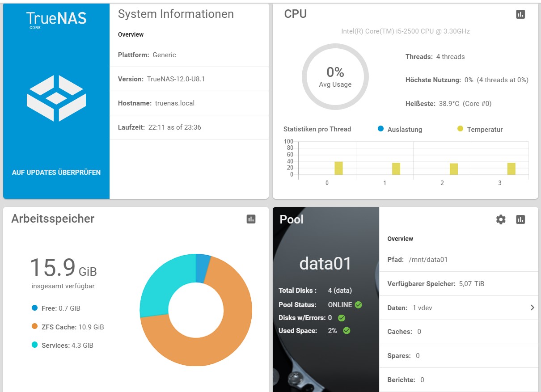
Task: Click the ZFS Cache orange legend dot
Action: (x=35, y=327)
